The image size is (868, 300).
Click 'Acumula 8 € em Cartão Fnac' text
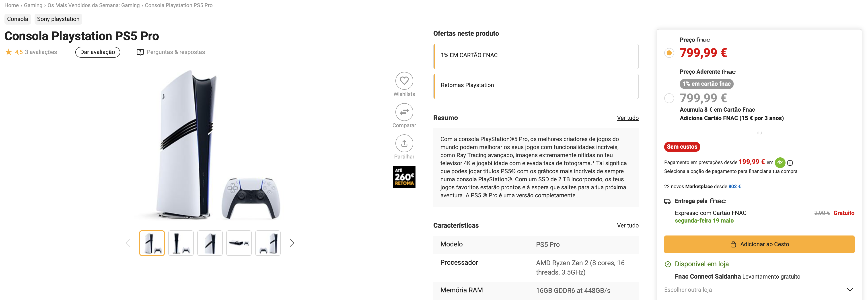pyautogui.click(x=717, y=110)
